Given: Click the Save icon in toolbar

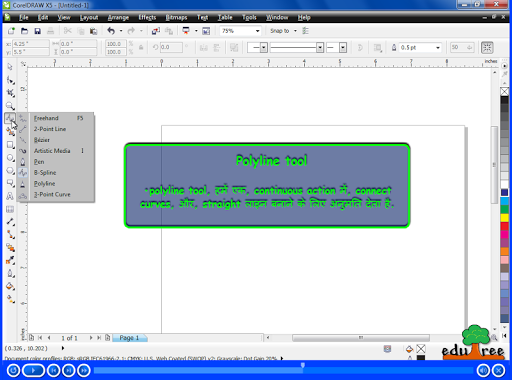Looking at the screenshot, I should (x=37, y=31).
